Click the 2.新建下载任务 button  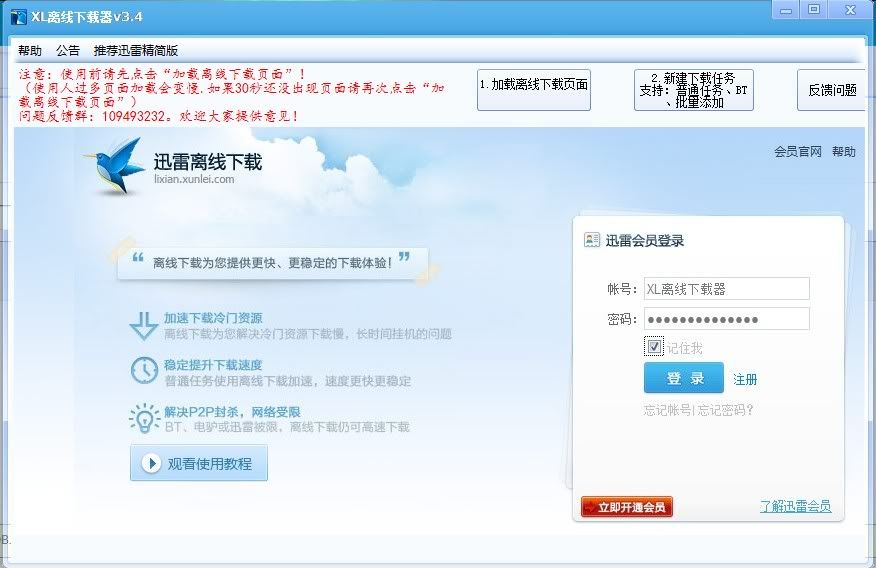[693, 89]
